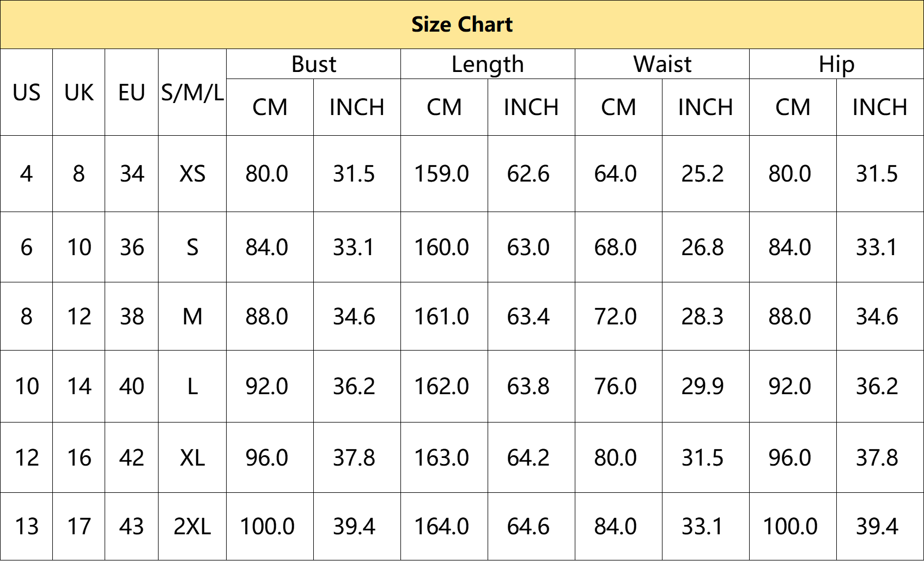Click the S/M/L column header
The height and width of the screenshot is (561, 924).
[x=192, y=92]
